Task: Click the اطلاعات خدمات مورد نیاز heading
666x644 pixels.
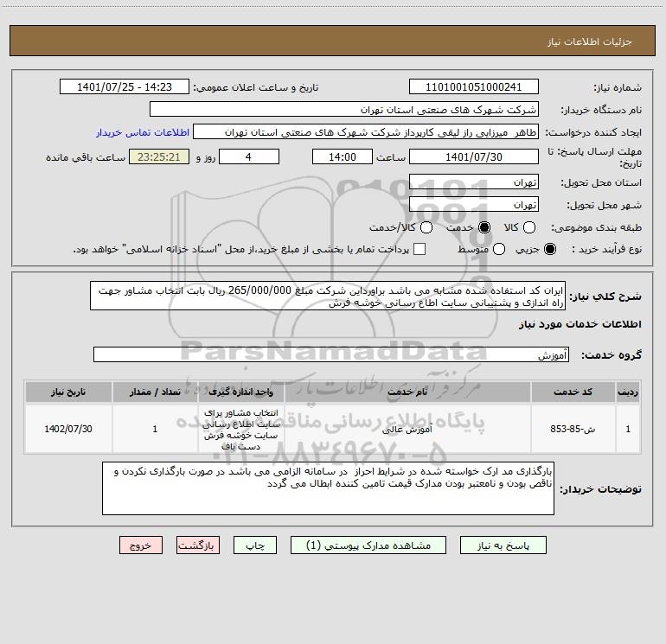Action: tap(580, 324)
